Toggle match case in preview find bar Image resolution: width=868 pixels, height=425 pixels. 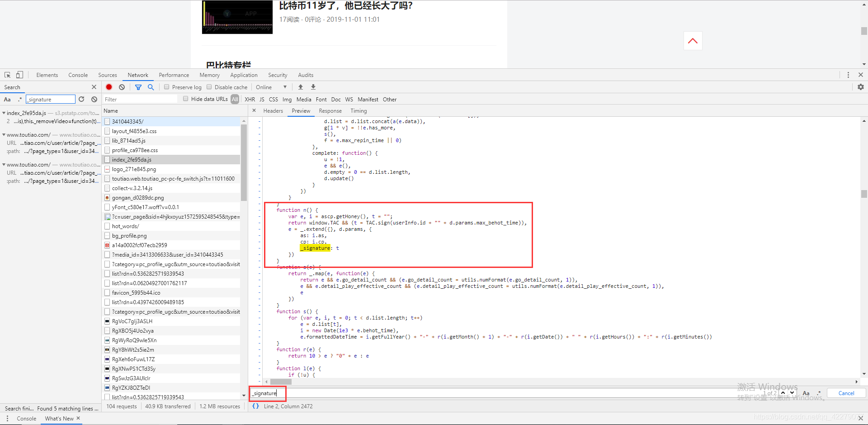pyautogui.click(x=806, y=393)
